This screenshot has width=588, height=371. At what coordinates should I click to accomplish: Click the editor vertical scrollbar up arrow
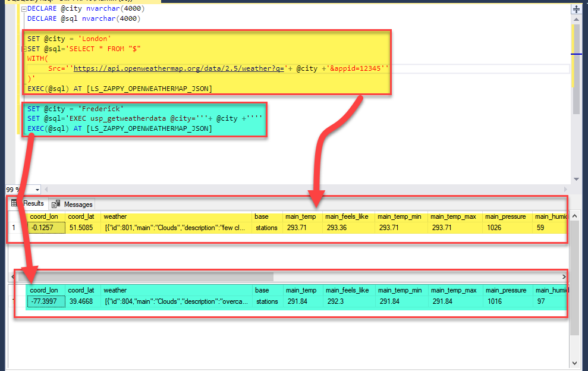pyautogui.click(x=576, y=20)
